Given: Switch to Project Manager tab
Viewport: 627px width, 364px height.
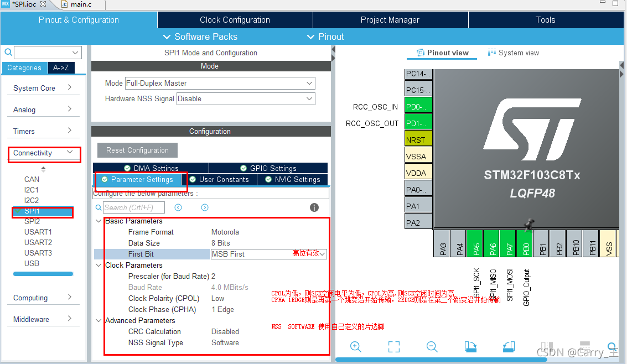Looking at the screenshot, I should click(390, 20).
